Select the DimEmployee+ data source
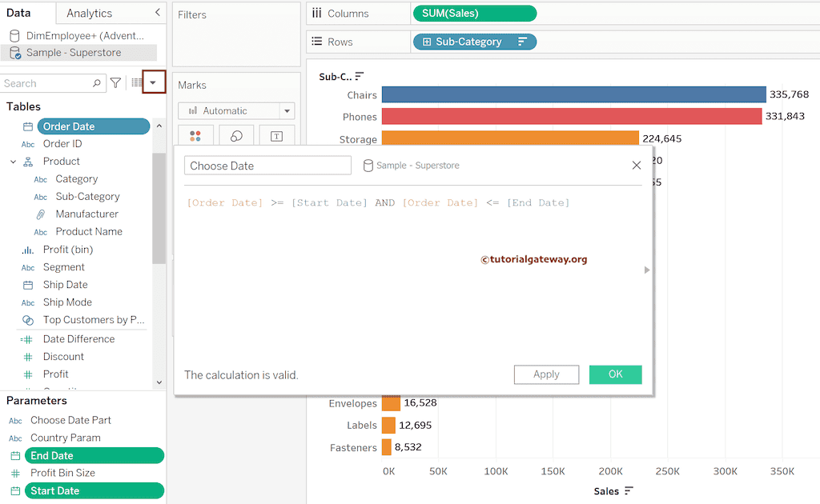820x504 pixels. (x=83, y=35)
